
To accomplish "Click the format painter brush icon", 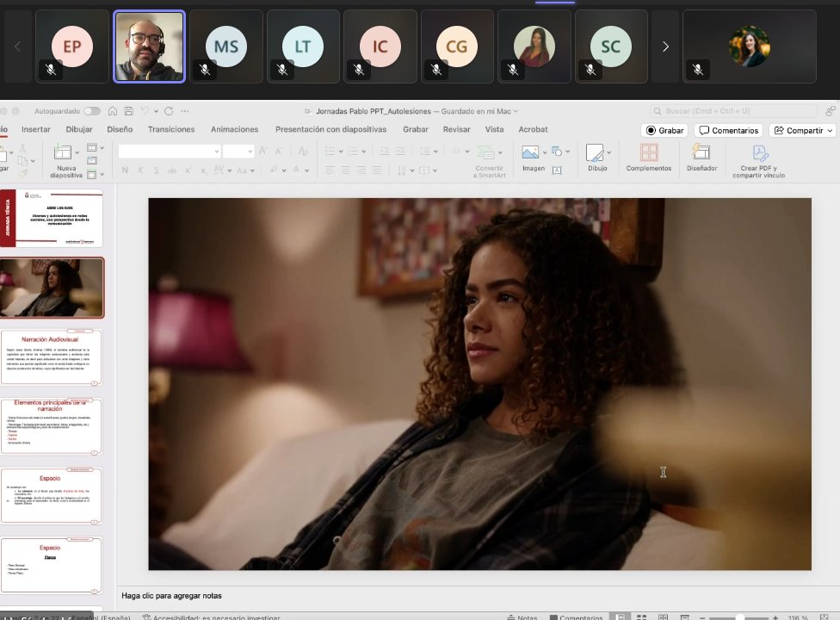I will pos(22,172).
